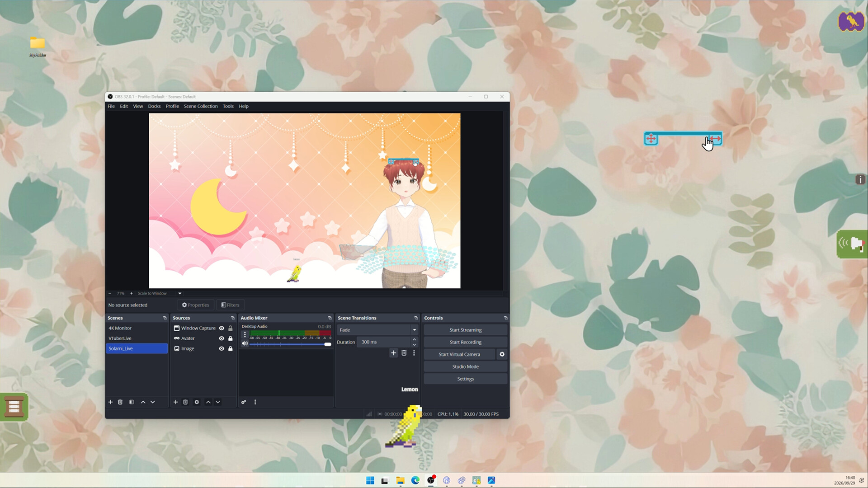Remove scene transition trash icon
The image size is (868, 488).
[x=404, y=353]
